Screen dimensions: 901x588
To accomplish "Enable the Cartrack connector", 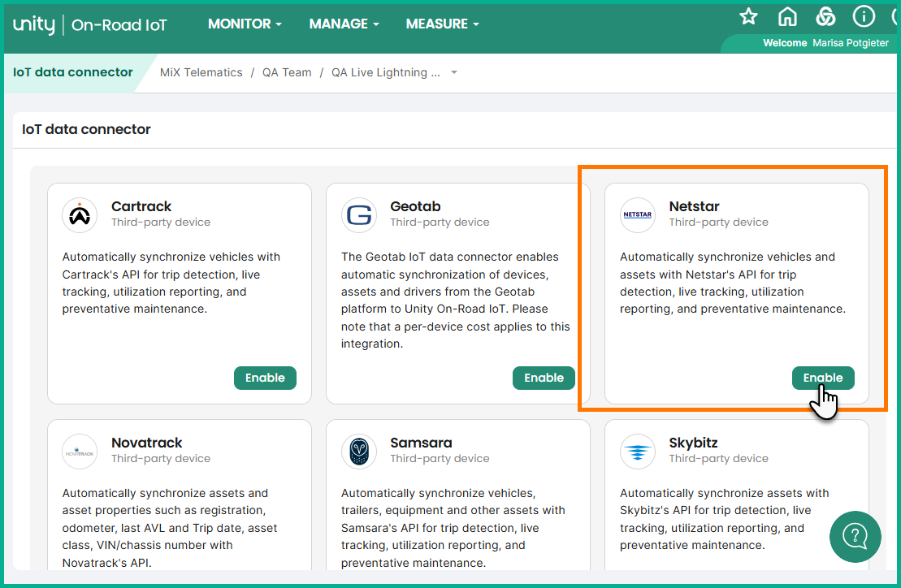I will coord(265,378).
